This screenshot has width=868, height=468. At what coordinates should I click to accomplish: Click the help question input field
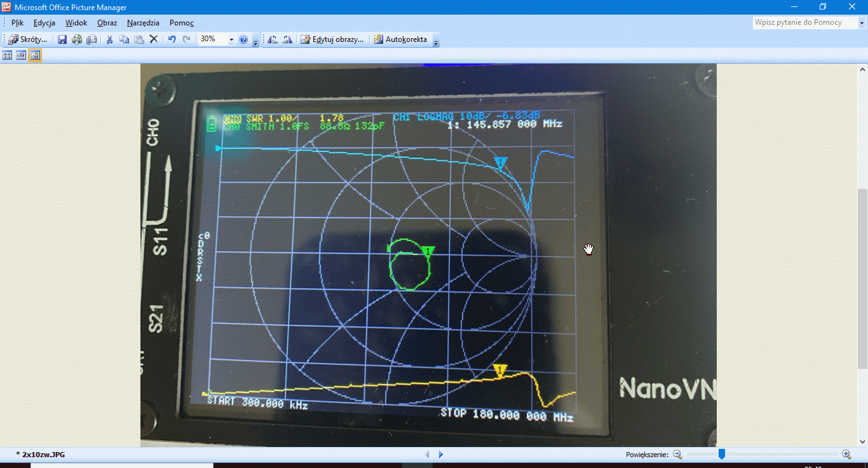[x=804, y=22]
